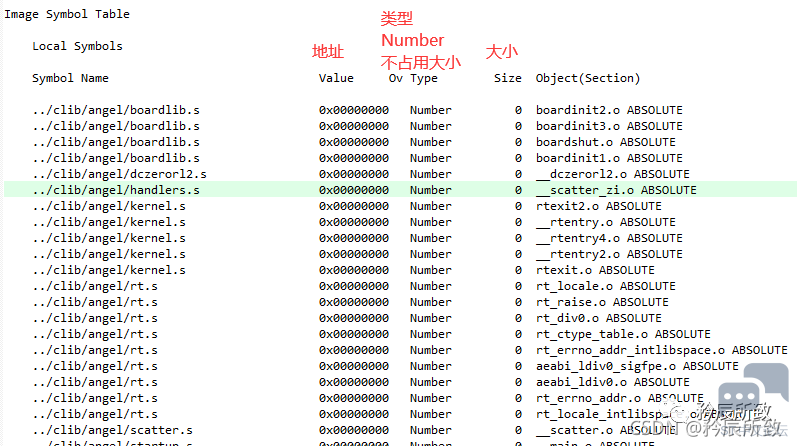The width and height of the screenshot is (797, 446).
Task: Select '__rtentry2.o ABSOLUTE' entry
Action: tap(609, 254)
